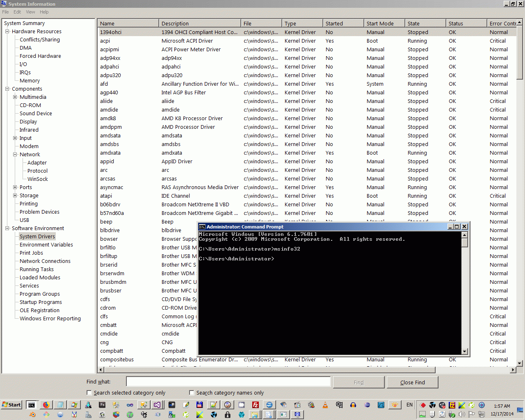Screen dimensions: 525x420
Task: Open the network connection tray icon
Action: pos(482,414)
